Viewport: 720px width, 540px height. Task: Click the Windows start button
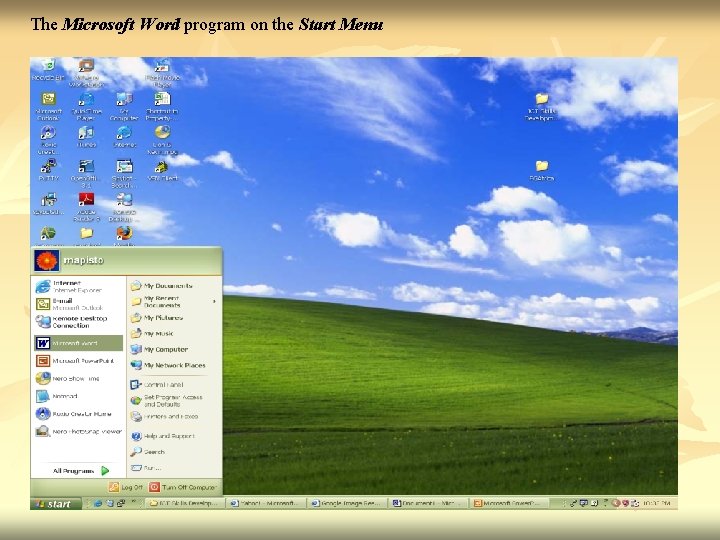click(56, 504)
